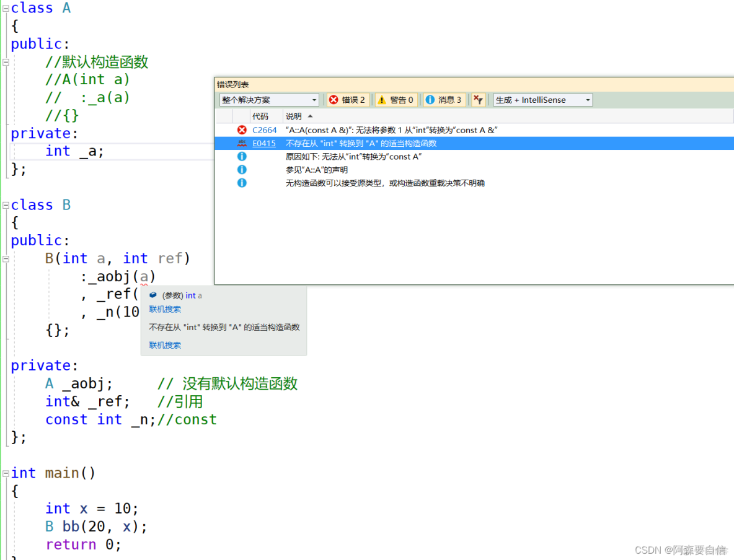Click the line const int _n;//const

coord(131,419)
